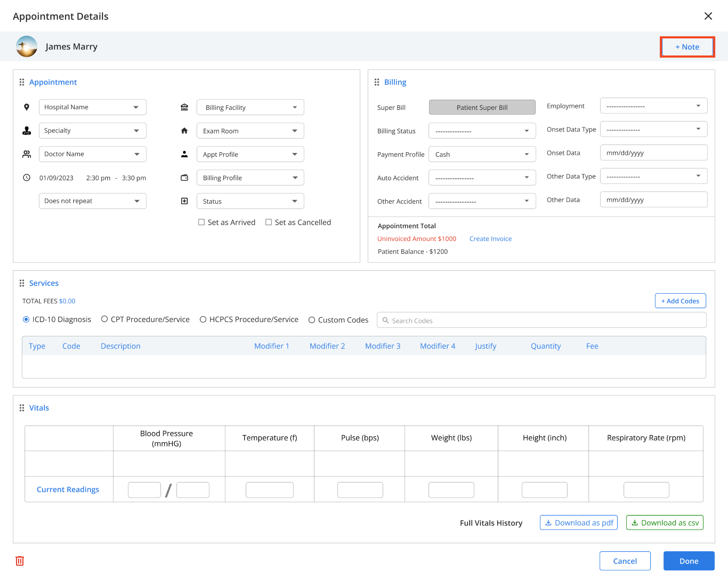Click the 3:30 pm end time

[134, 178]
